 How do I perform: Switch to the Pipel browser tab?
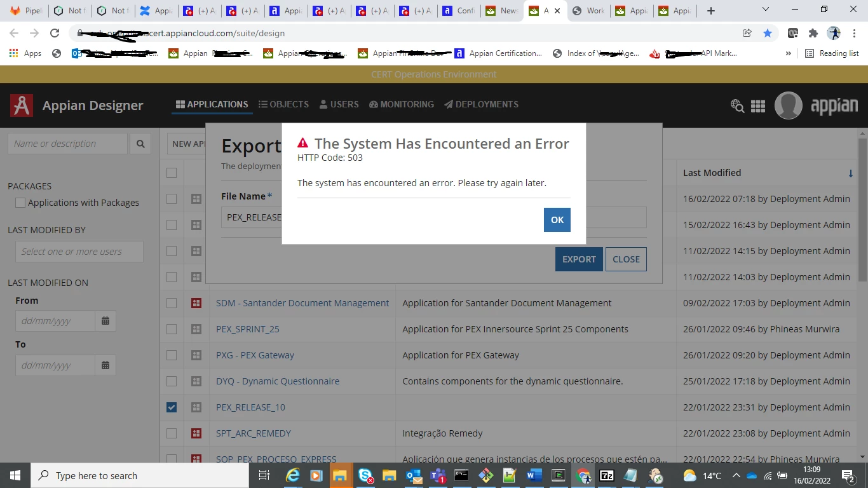click(x=27, y=11)
